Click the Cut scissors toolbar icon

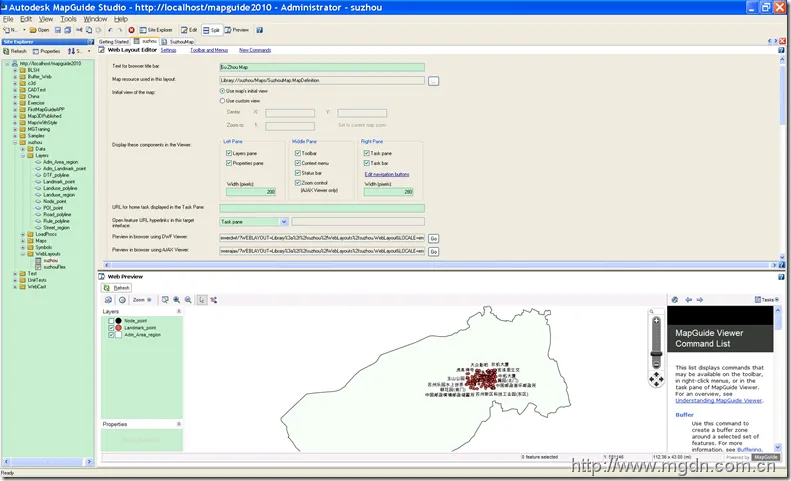point(79,30)
